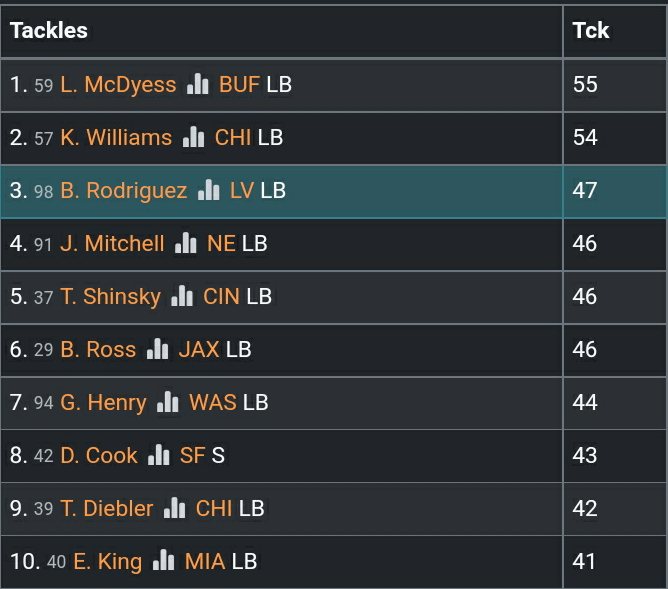668x589 pixels.
Task: Open the WAS team page link
Action: [213, 402]
